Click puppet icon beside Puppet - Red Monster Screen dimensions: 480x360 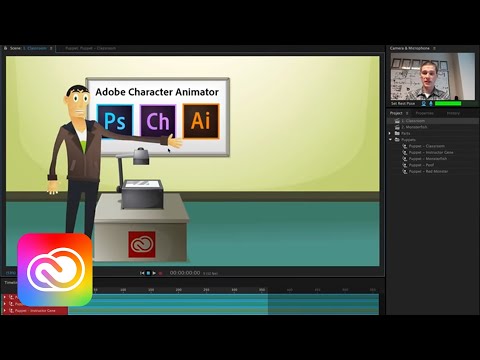coord(404,171)
